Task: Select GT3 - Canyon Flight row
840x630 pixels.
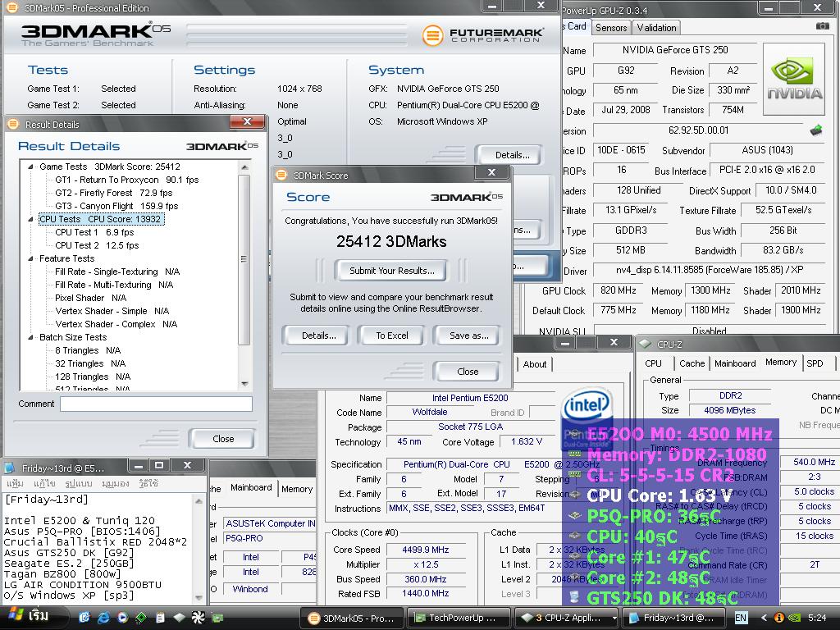Action: 116,206
